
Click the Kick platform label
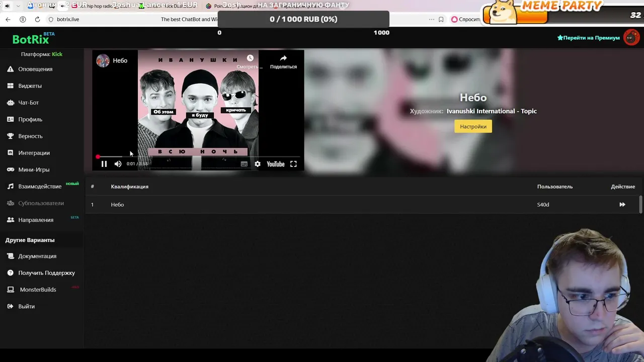[x=57, y=54]
